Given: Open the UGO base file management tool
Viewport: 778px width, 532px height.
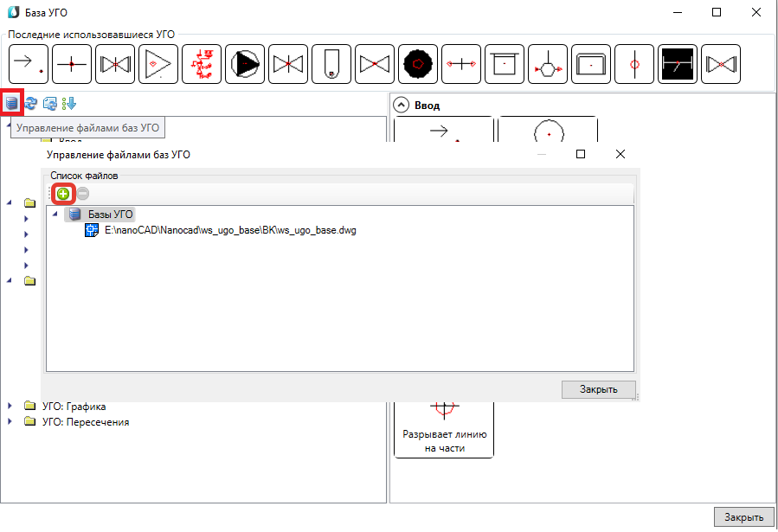Looking at the screenshot, I should tap(12, 103).
